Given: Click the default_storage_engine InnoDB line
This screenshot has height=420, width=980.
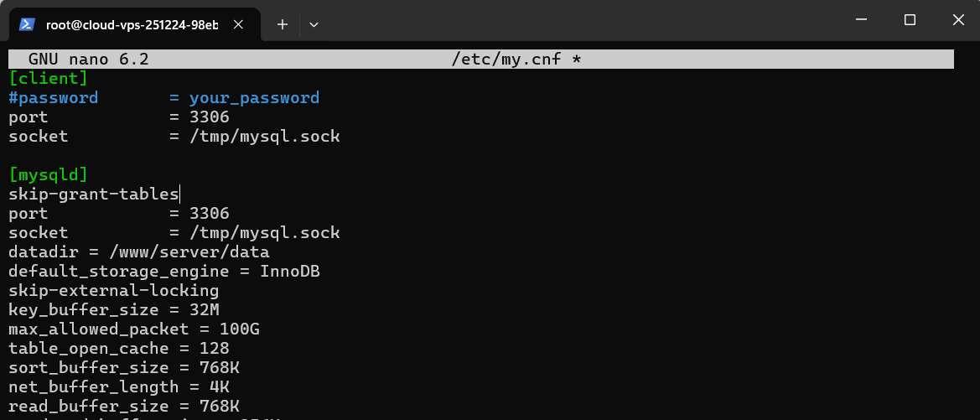Looking at the screenshot, I should point(163,272).
